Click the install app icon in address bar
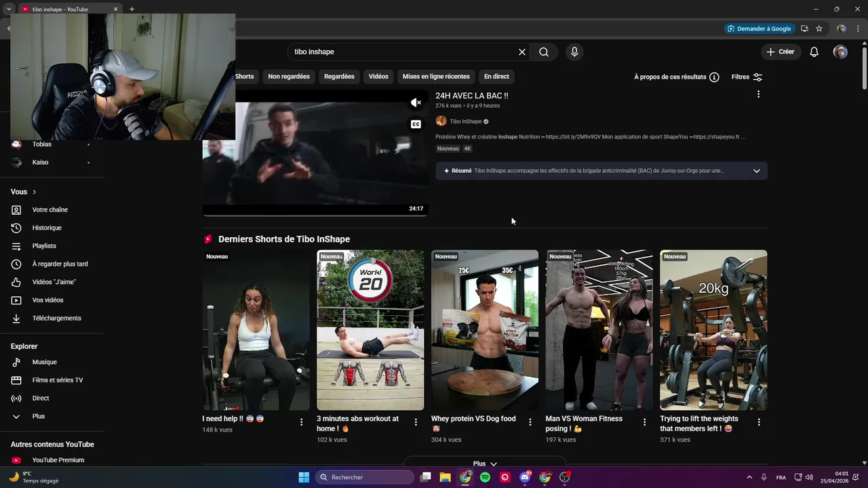This screenshot has height=488, width=868. pyautogui.click(x=804, y=28)
